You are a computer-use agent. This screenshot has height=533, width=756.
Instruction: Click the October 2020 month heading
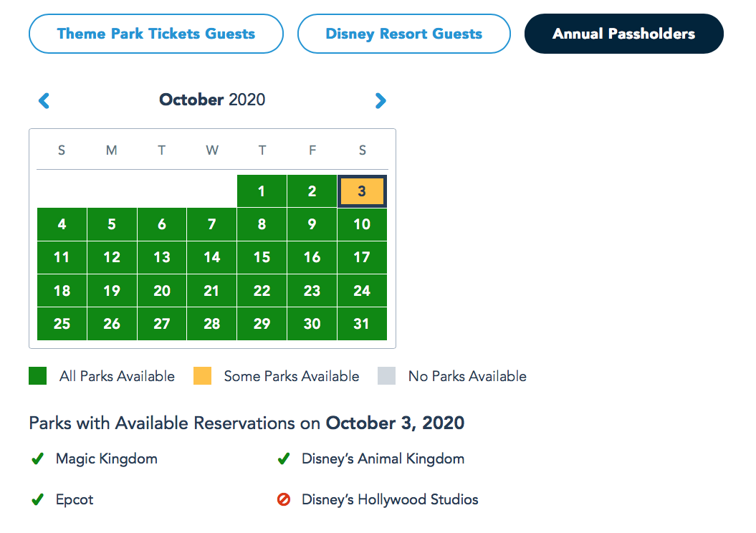[212, 100]
